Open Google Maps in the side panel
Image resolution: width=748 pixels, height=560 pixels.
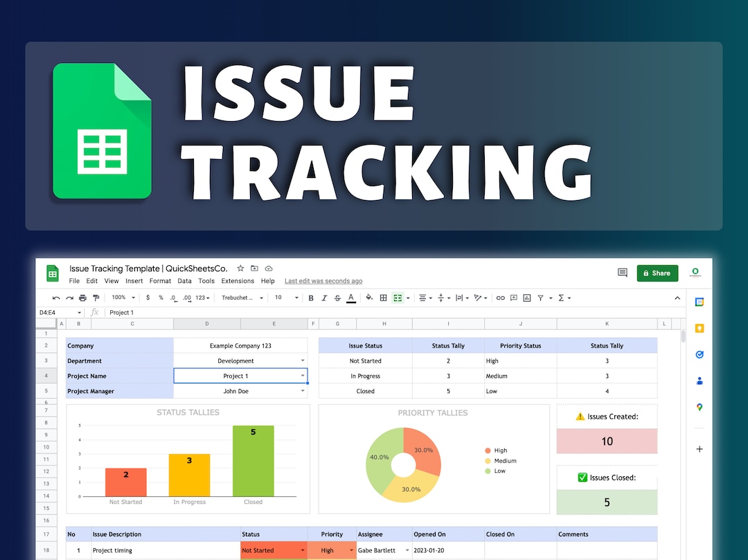tap(699, 407)
